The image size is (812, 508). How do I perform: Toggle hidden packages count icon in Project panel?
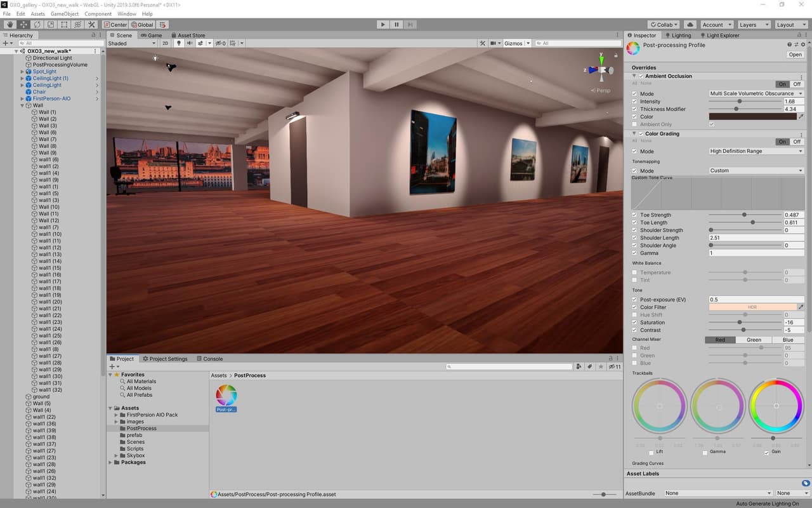pyautogui.click(x=615, y=366)
